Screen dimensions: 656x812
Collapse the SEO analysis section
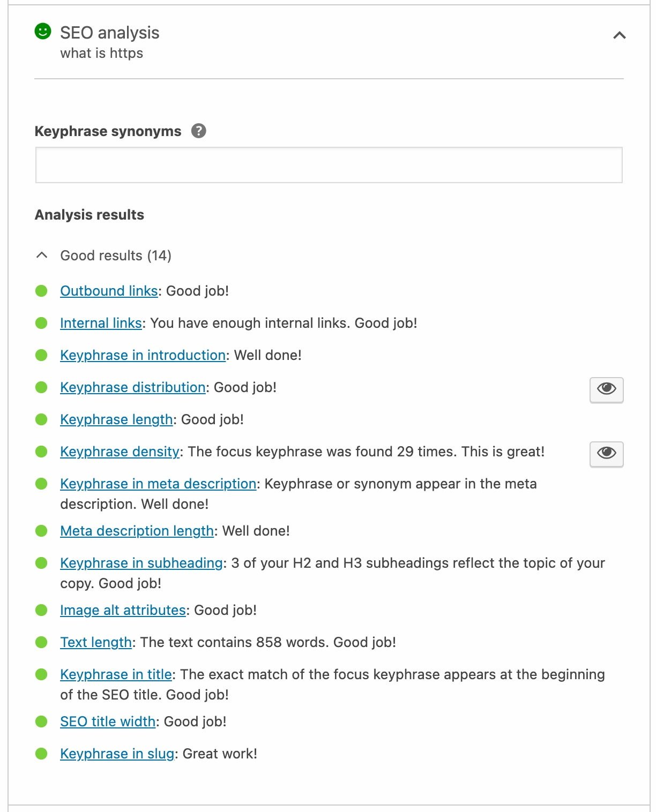pos(620,35)
